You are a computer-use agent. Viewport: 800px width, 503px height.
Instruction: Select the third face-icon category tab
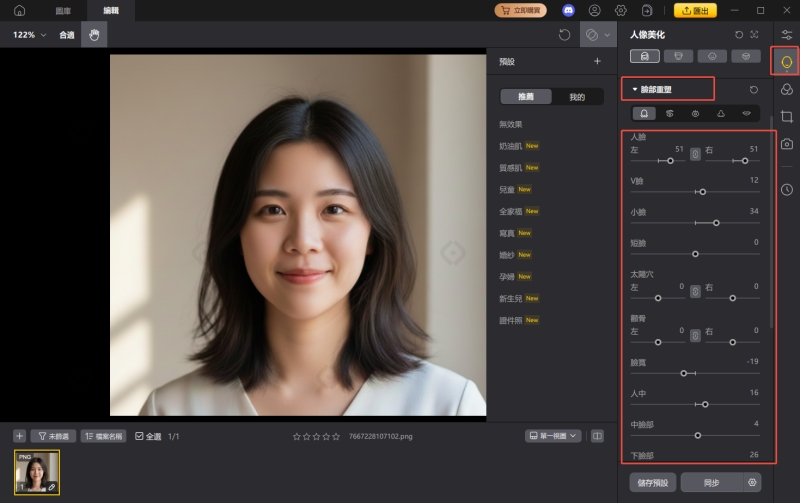coord(712,56)
